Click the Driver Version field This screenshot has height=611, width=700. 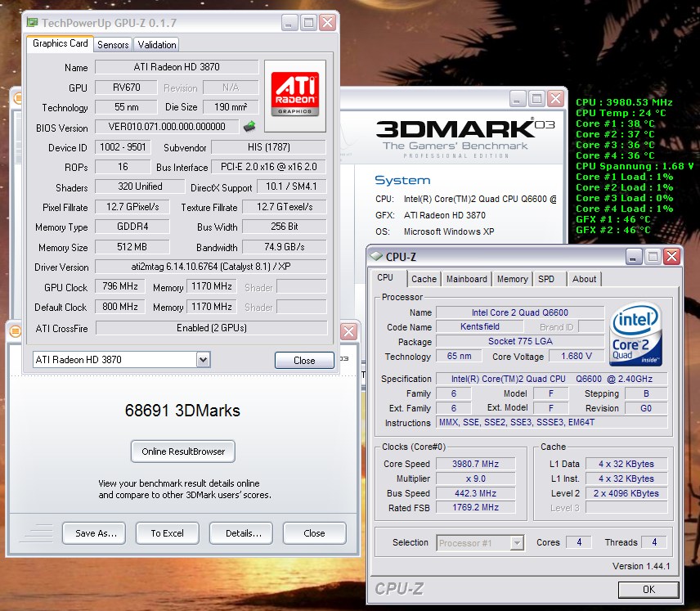(211, 267)
